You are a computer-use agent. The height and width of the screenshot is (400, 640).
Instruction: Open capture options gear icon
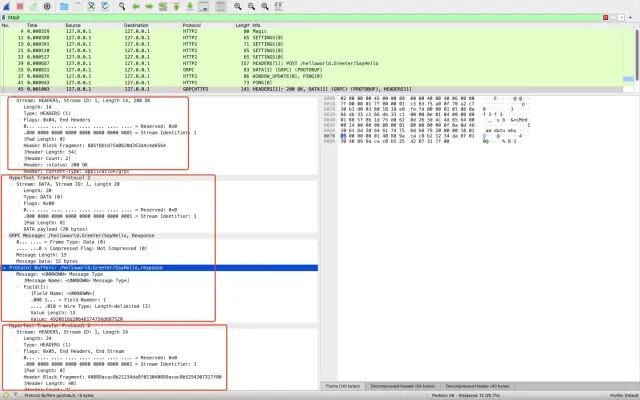tap(47, 6)
